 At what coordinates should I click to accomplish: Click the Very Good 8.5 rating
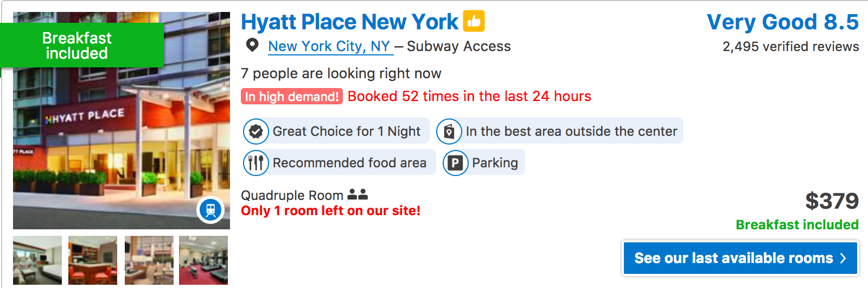pyautogui.click(x=782, y=22)
